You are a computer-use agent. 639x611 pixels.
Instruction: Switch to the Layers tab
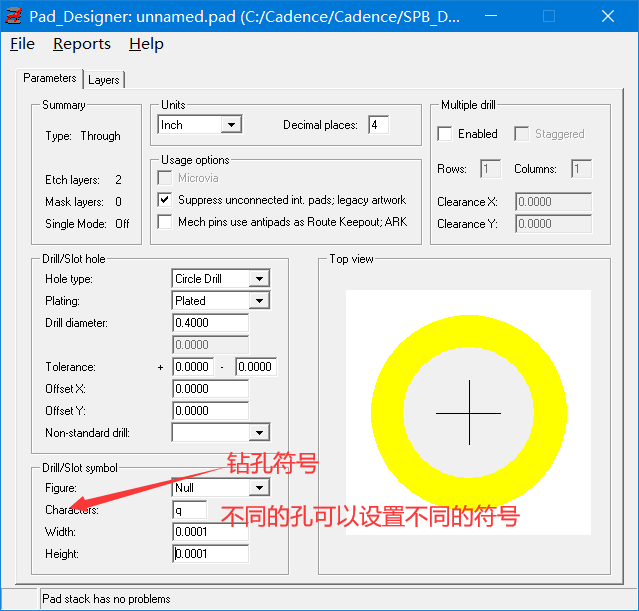(x=103, y=80)
